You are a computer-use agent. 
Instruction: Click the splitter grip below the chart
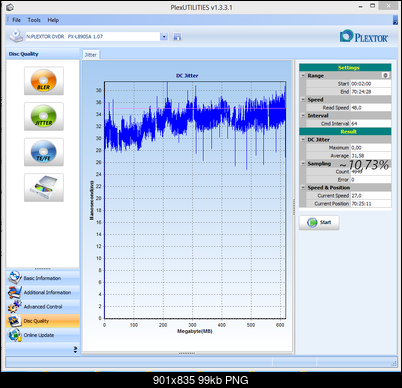(187, 353)
